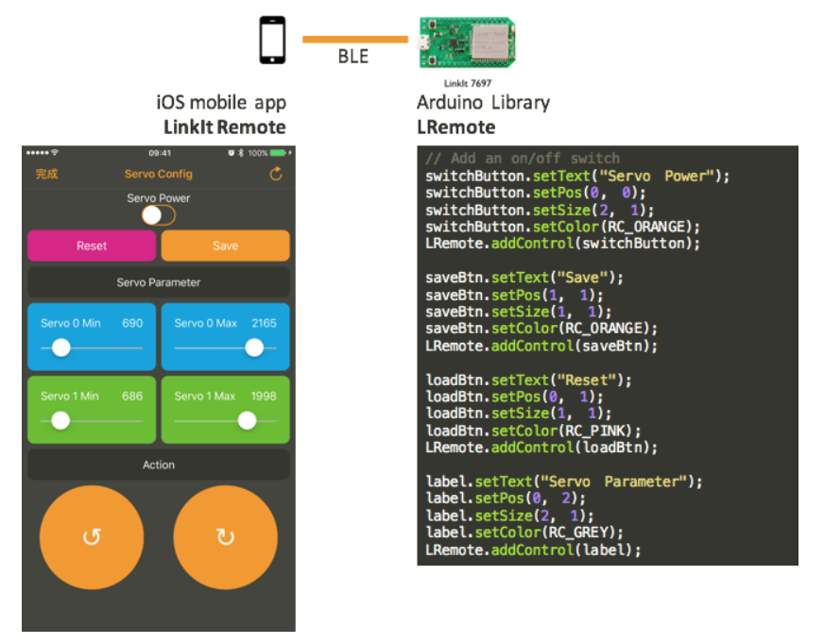Click code line loadBtn.setColor(RC_PINK)

pyautogui.click(x=533, y=431)
